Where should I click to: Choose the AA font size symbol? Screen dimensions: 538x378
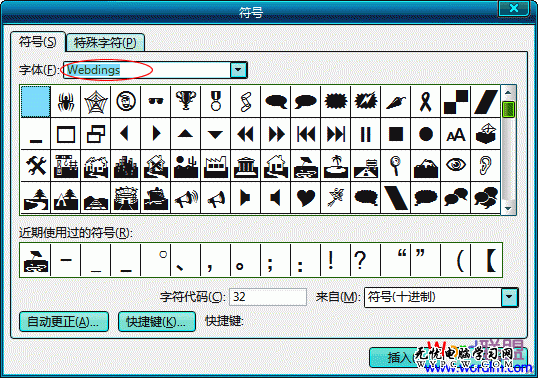click(456, 134)
